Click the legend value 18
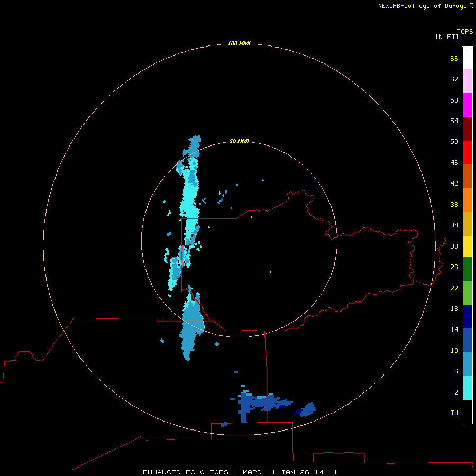This screenshot has height=476, width=476. [454, 309]
